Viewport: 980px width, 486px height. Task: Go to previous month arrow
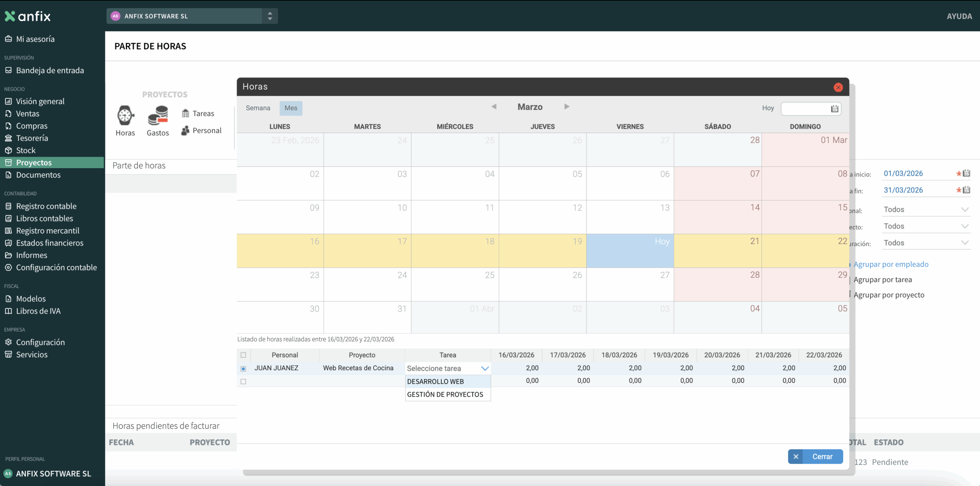494,106
